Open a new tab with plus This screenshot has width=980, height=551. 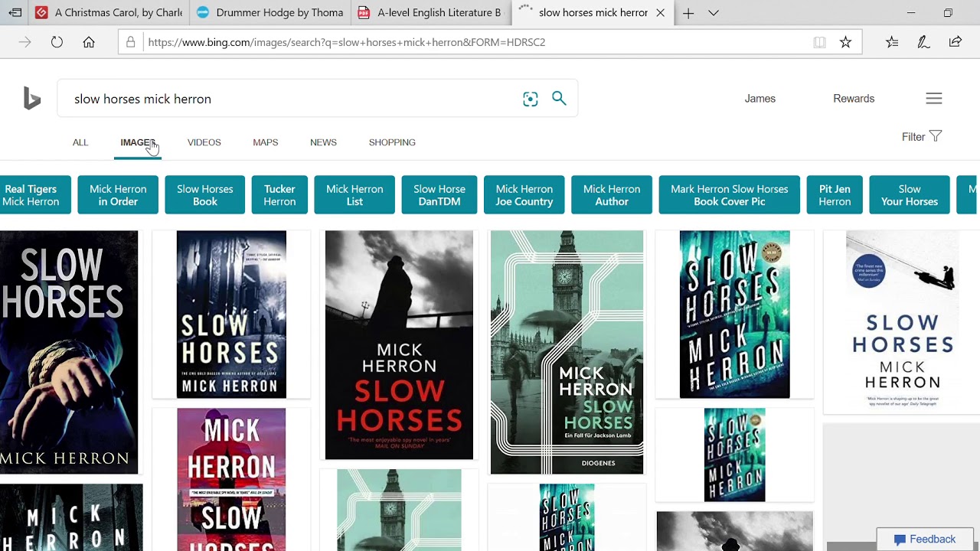point(688,13)
